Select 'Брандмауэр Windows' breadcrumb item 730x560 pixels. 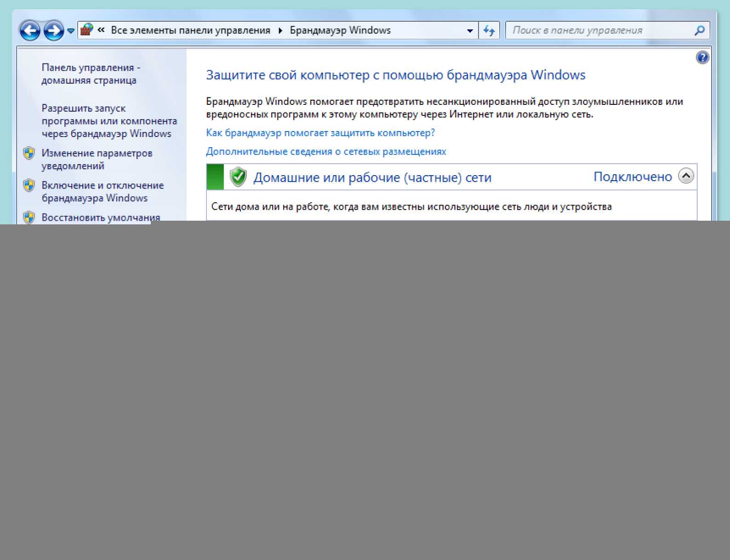click(x=340, y=30)
